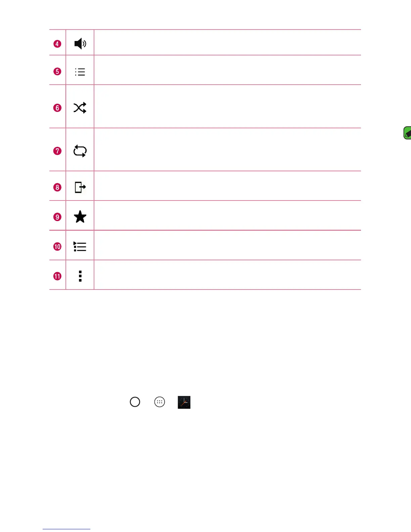Toggle shuffle with the crossed-arrows icon
The height and width of the screenshot is (532, 411).
(80, 108)
